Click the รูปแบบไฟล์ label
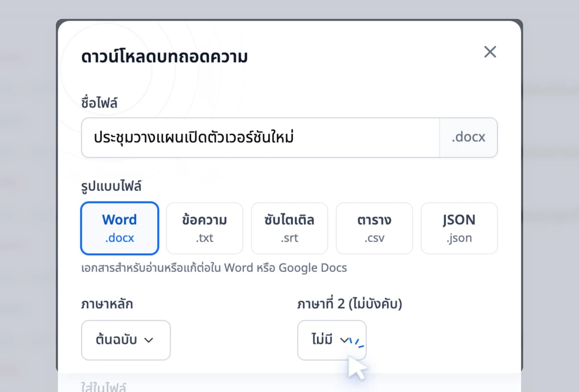This screenshot has width=579, height=392. pyautogui.click(x=111, y=187)
